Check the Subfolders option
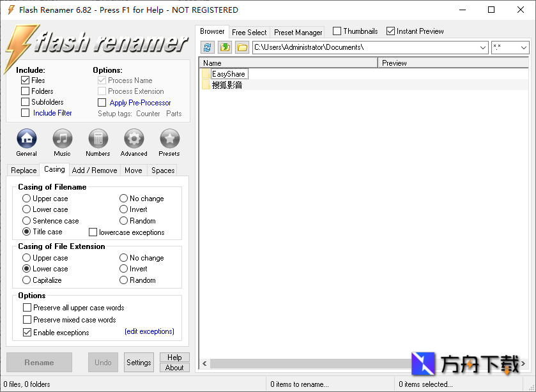 click(x=24, y=102)
